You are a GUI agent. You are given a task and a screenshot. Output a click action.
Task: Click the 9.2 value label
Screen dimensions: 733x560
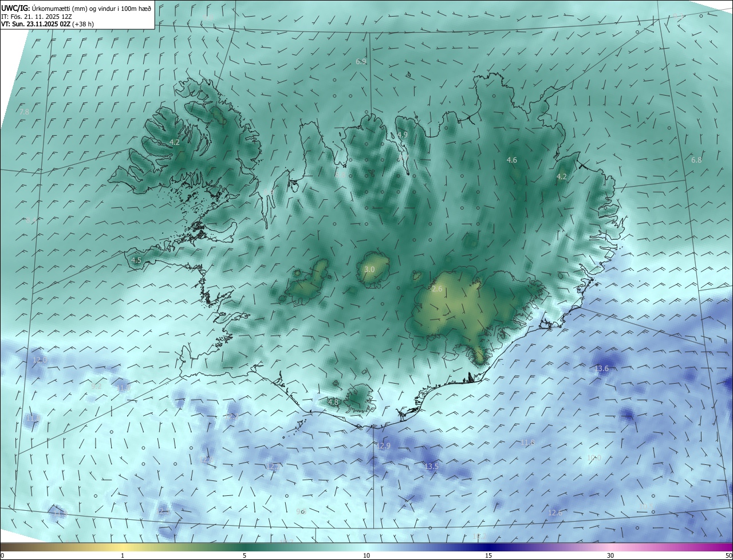coord(96,387)
